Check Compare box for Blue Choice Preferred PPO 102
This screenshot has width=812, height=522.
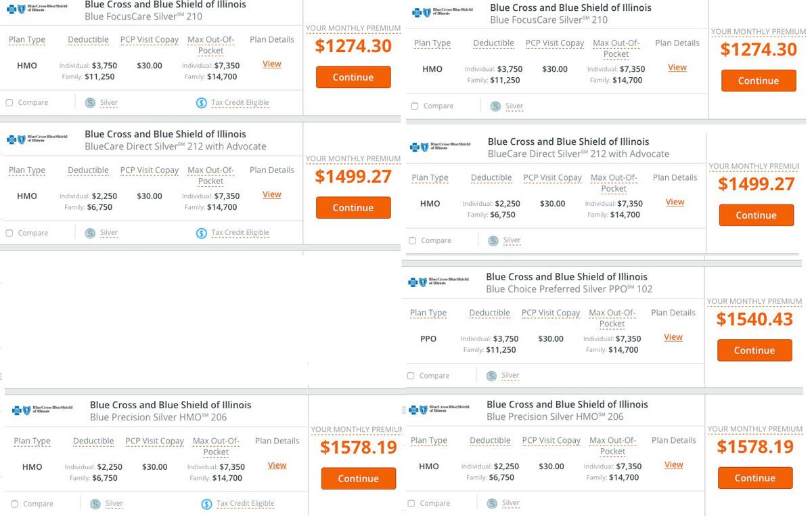pos(411,376)
